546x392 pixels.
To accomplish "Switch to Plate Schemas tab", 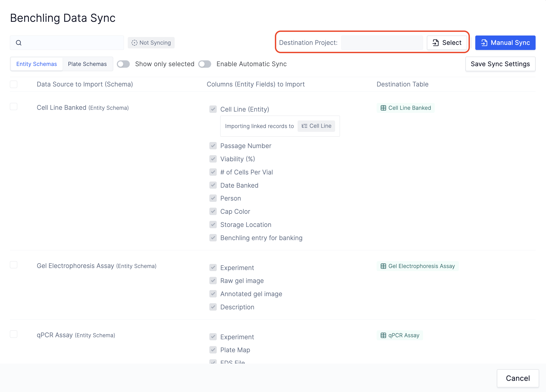I will click(x=87, y=64).
